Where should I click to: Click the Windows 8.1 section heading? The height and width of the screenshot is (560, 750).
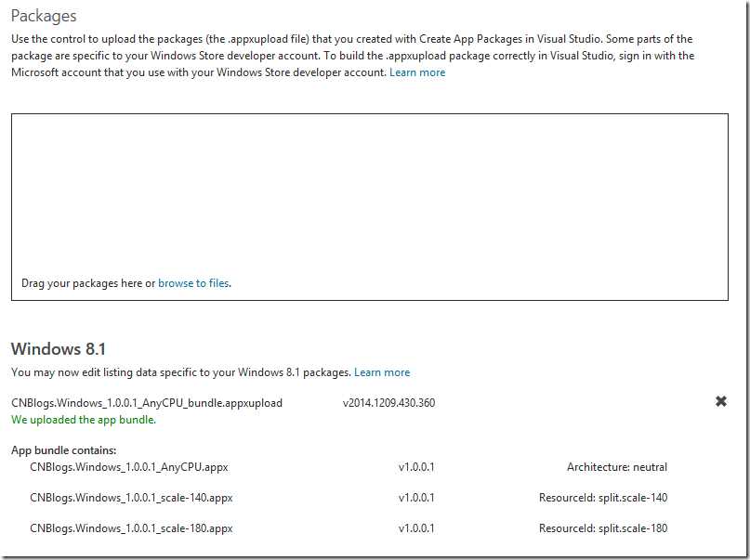59,349
